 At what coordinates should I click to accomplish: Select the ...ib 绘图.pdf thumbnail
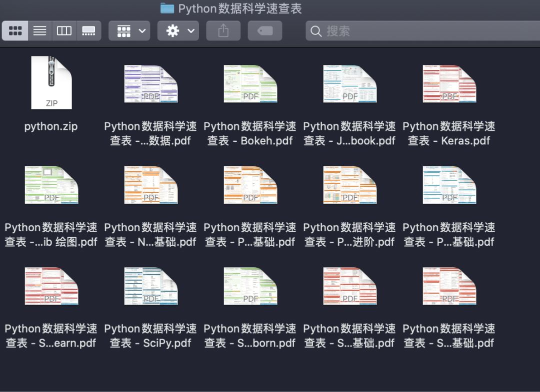(x=51, y=185)
